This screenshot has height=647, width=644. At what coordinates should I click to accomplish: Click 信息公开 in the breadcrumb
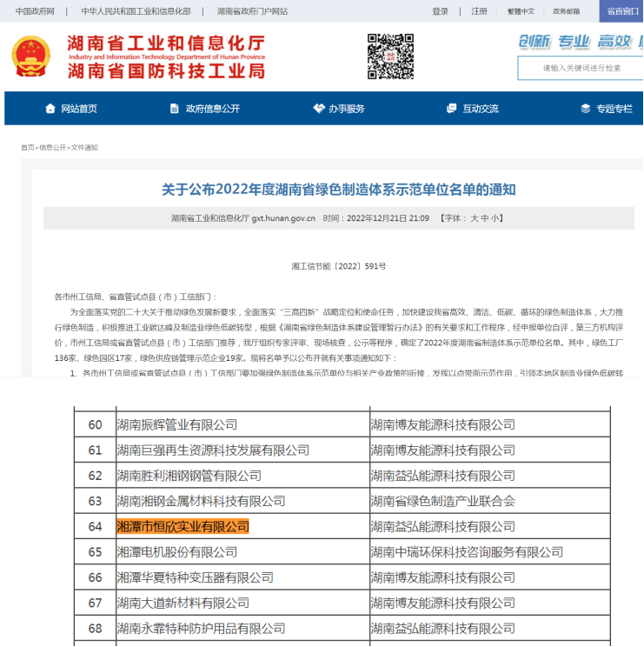[x=52, y=148]
